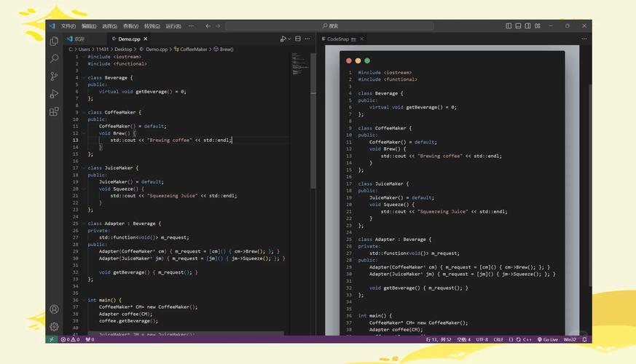The width and height of the screenshot is (636, 364).
Task: Open the Accounts icon in activity bar
Action: (x=54, y=309)
